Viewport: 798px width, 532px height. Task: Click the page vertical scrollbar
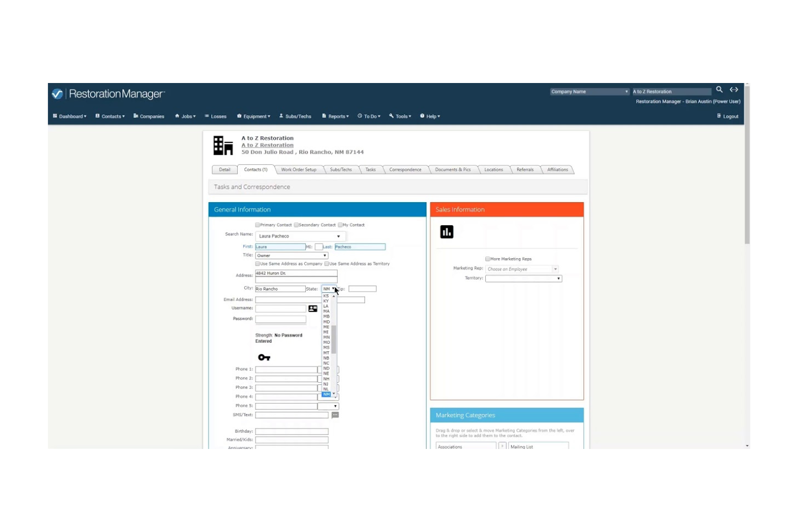pos(747,164)
